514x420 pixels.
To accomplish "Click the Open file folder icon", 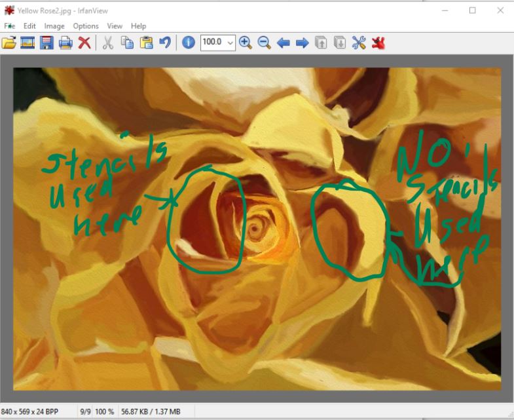I will (9, 43).
